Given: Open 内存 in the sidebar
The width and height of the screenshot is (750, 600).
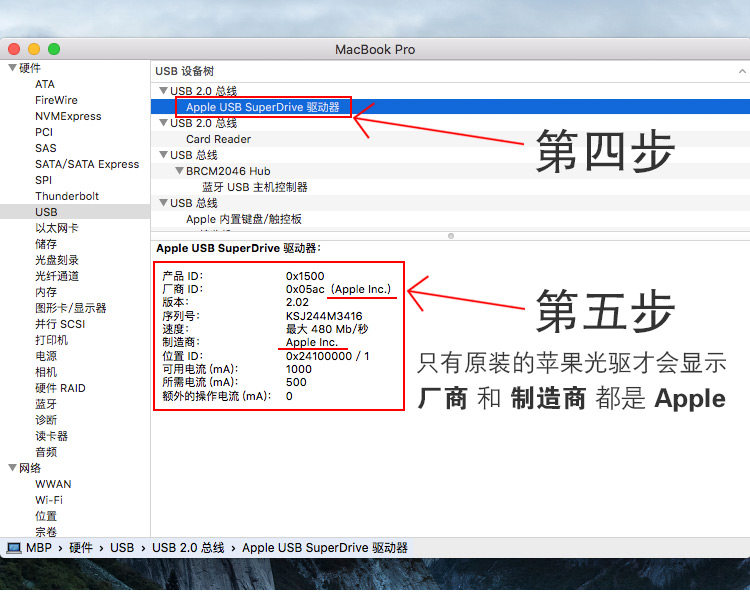Looking at the screenshot, I should point(46,292).
